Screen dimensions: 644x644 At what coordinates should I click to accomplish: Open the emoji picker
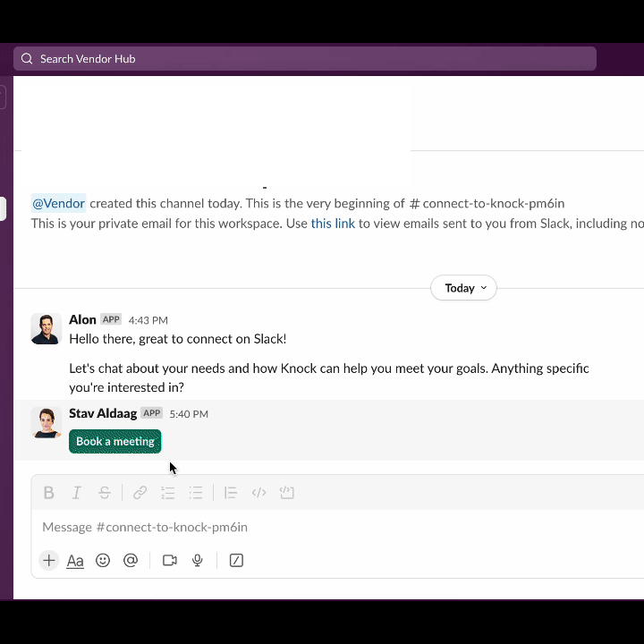tap(103, 560)
